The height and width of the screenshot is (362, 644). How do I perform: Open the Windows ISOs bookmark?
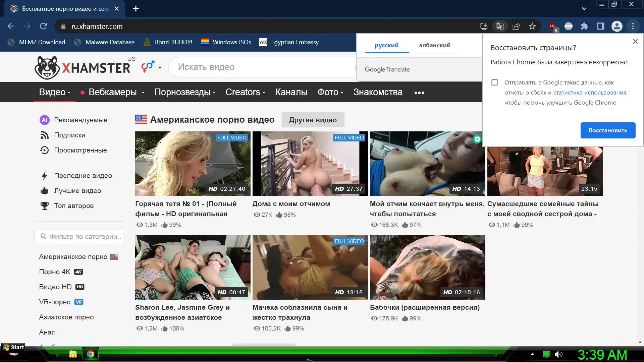(x=226, y=42)
